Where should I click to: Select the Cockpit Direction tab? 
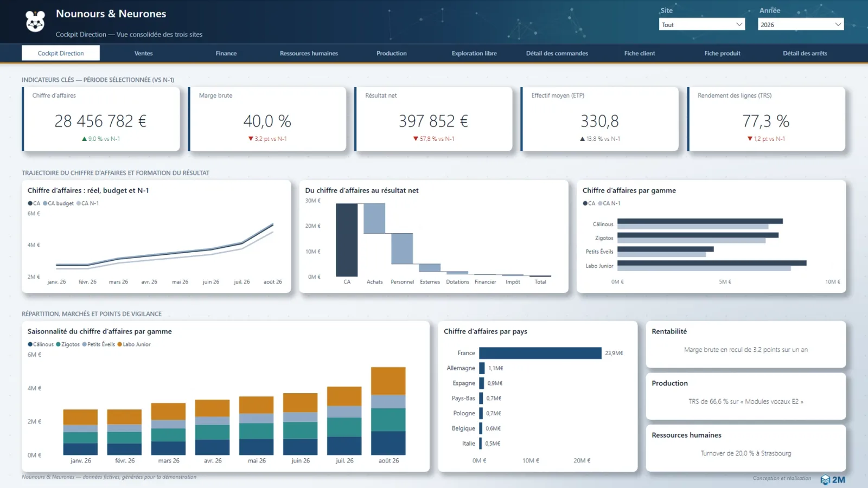pyautogui.click(x=61, y=53)
